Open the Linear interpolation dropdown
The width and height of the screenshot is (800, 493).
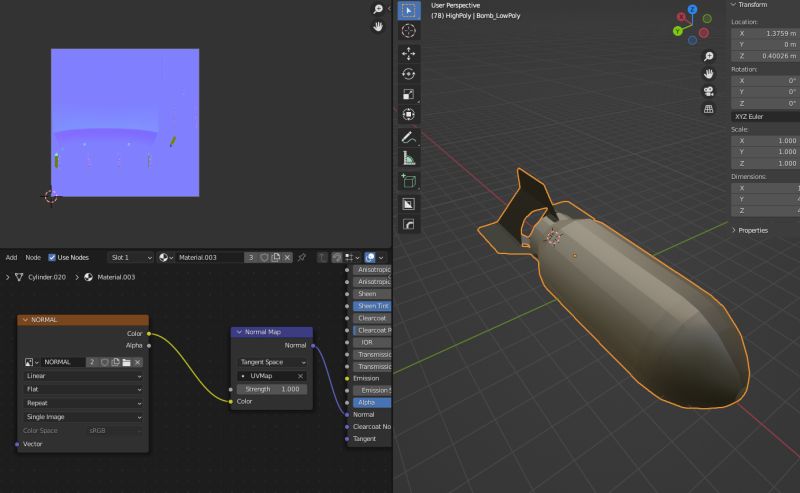click(84, 376)
